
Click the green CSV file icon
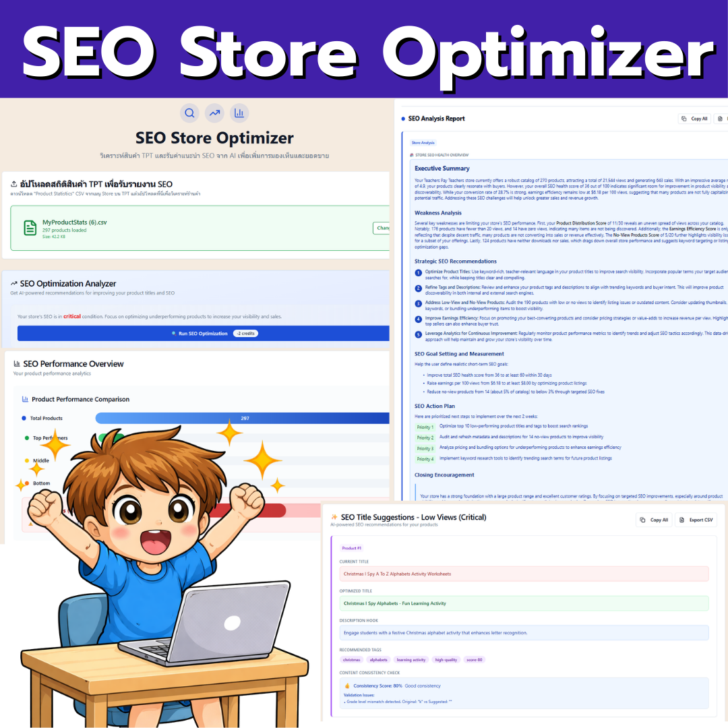(x=30, y=228)
